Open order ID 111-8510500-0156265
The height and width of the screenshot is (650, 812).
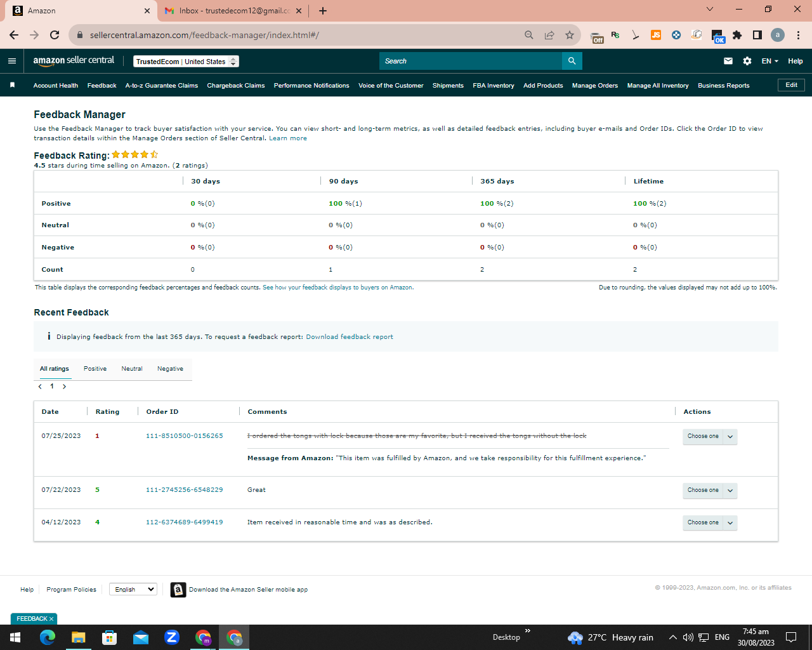pyautogui.click(x=185, y=436)
